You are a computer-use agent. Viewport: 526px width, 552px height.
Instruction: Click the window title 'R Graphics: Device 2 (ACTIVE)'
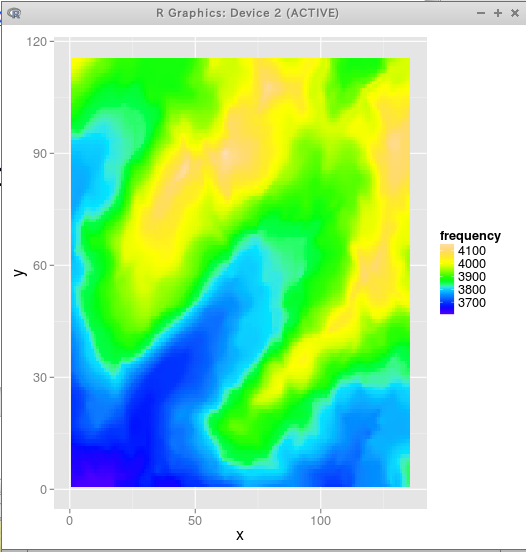click(248, 13)
